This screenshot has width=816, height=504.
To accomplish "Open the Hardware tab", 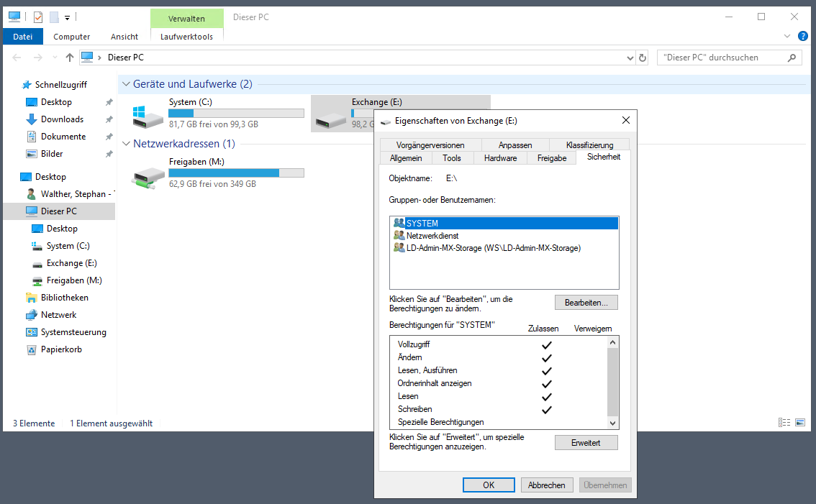I will click(500, 158).
